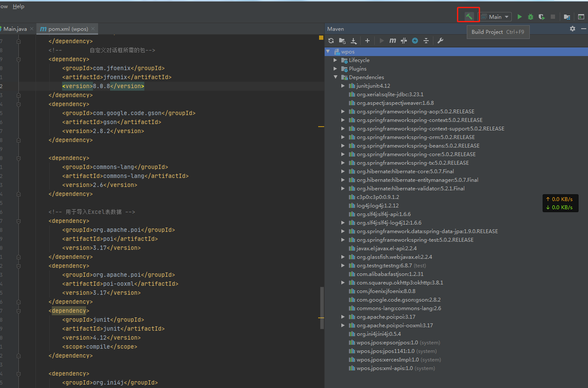
Task: Click the Run Anything icon at top right
Action: 581,17
